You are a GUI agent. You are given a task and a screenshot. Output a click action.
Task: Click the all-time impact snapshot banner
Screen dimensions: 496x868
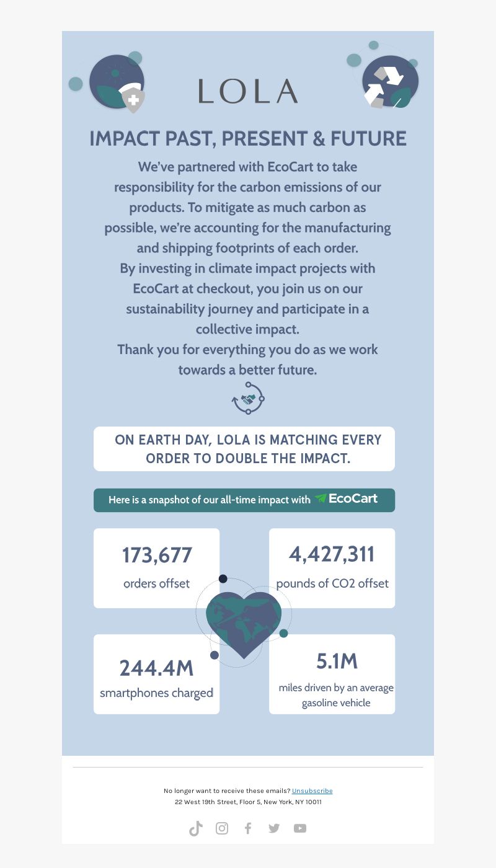coord(244,500)
